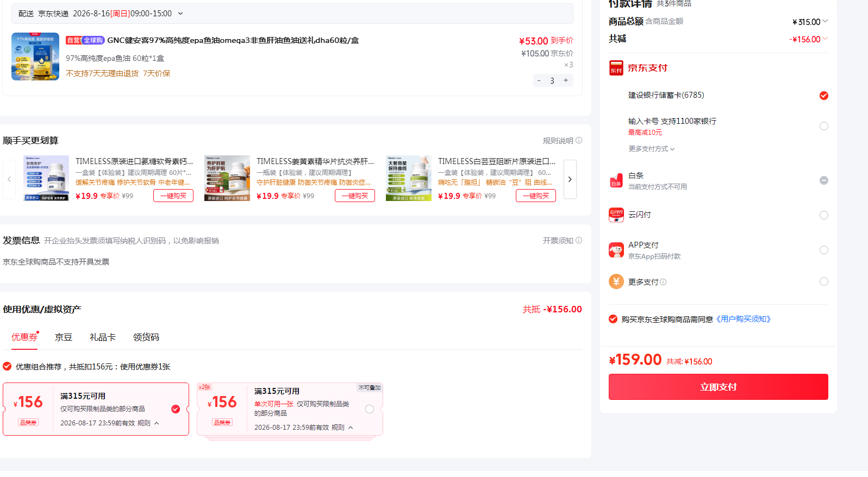This screenshot has height=477, width=868.
Task: Decrease fish oil quantity with minus button
Action: [x=539, y=80]
